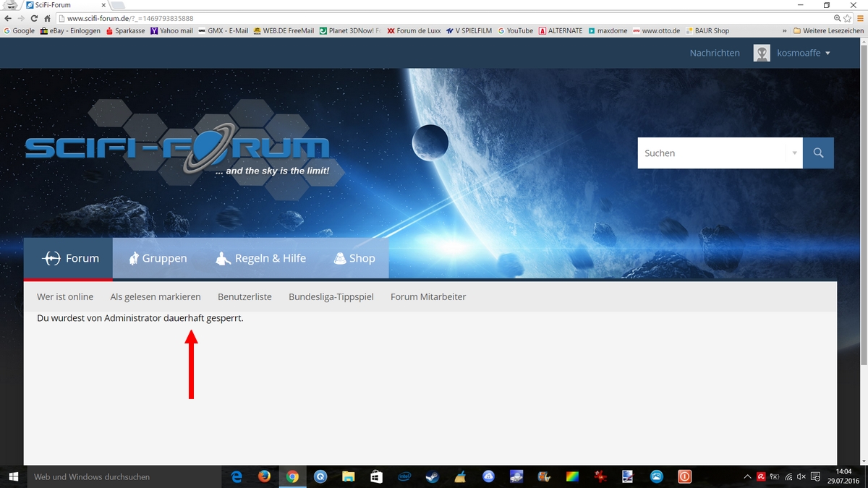This screenshot has height=488, width=868.
Task: Open the kosmoaffe user menu dropdown
Action: point(827,53)
